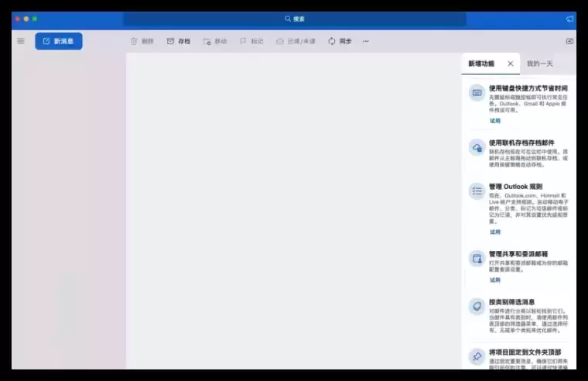Click the cloud archive feature icon
Viewport: 588px width, 381px height.
477,147
